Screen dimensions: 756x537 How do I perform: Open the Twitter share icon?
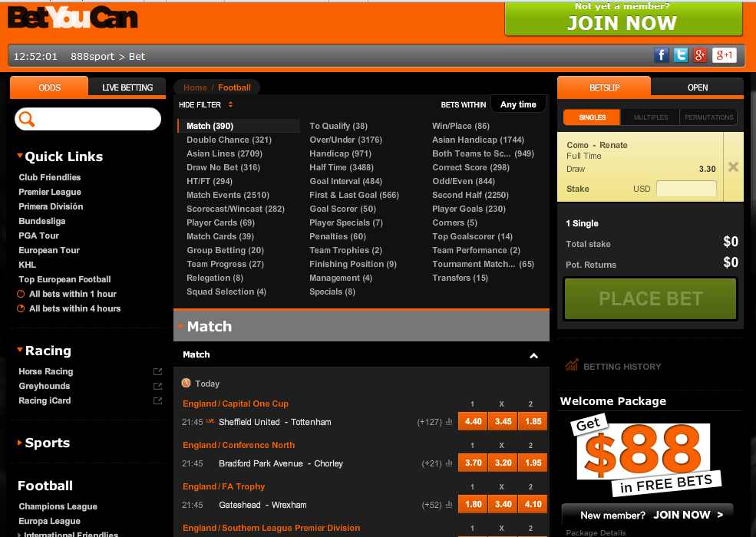coord(680,55)
